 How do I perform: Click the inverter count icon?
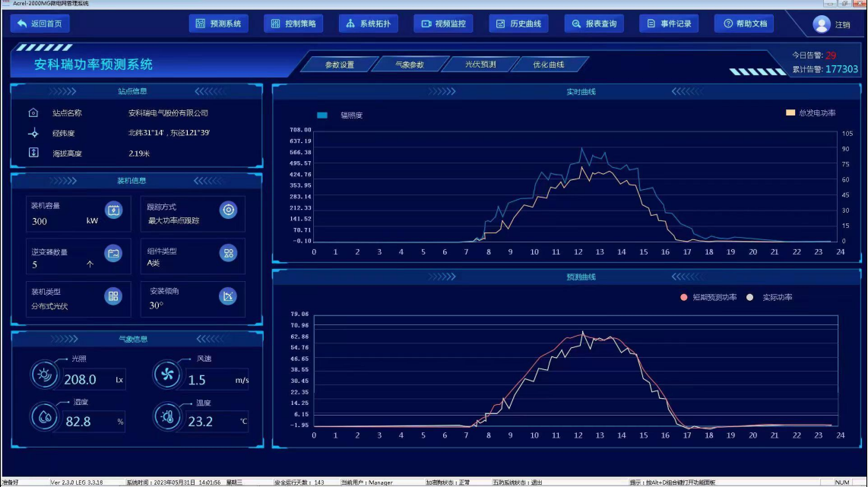click(x=113, y=254)
